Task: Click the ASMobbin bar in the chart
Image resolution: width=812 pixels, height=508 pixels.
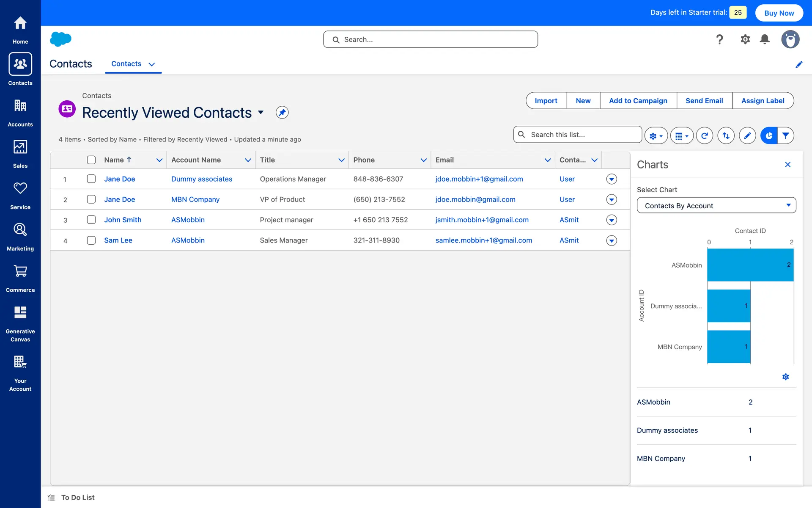Action: pos(750,265)
